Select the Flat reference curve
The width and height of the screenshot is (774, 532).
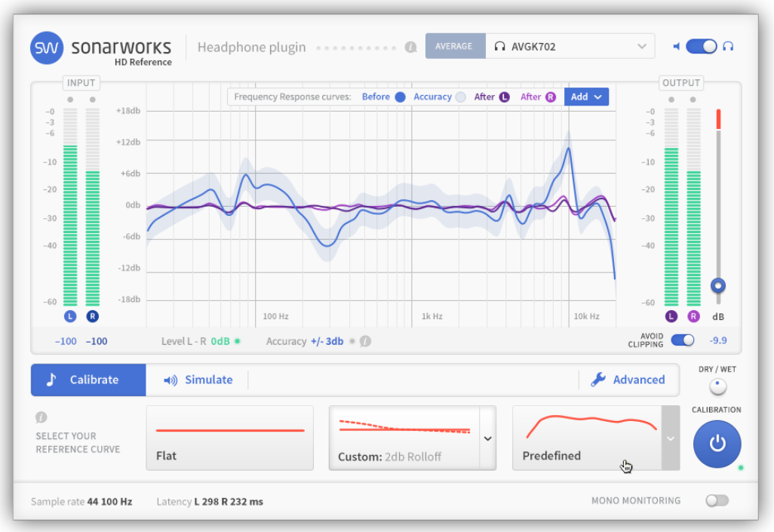coord(230,438)
